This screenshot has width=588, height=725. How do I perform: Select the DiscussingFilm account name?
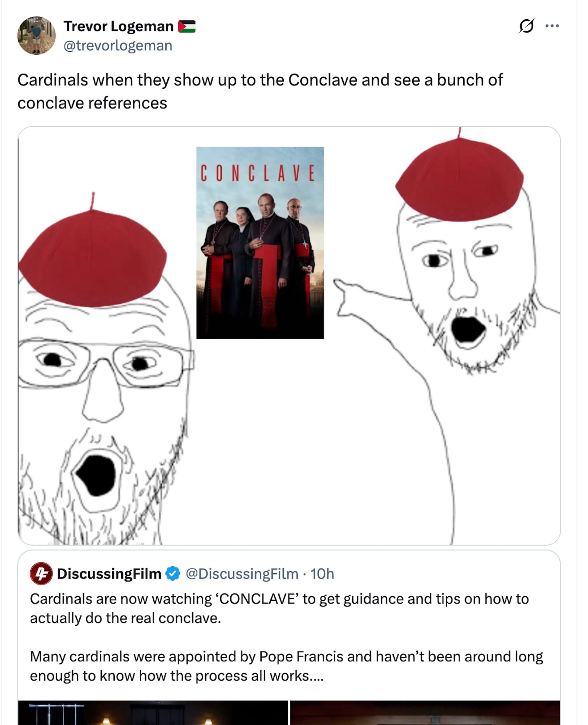pyautogui.click(x=109, y=573)
